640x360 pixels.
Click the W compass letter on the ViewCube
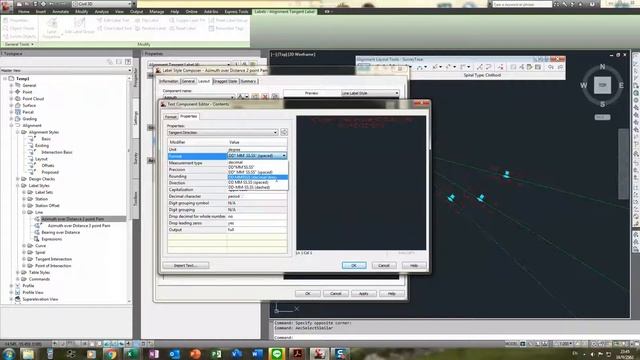tap(584, 85)
